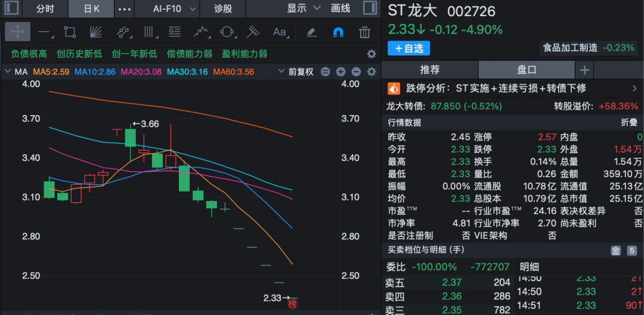The height and width of the screenshot is (315, 644).
Task: Open tag settings gear beside 盈利能力弱 row
Action: pos(371,54)
